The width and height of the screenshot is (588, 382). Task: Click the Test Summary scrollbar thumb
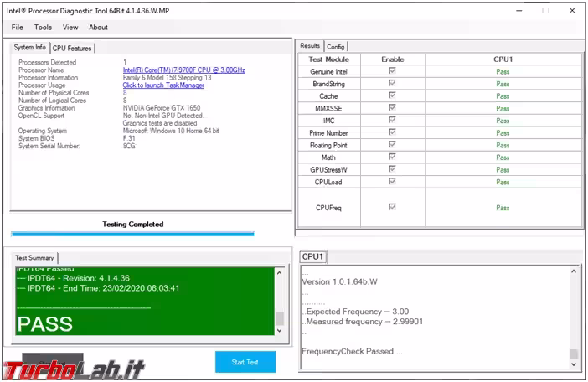pyautogui.click(x=280, y=318)
